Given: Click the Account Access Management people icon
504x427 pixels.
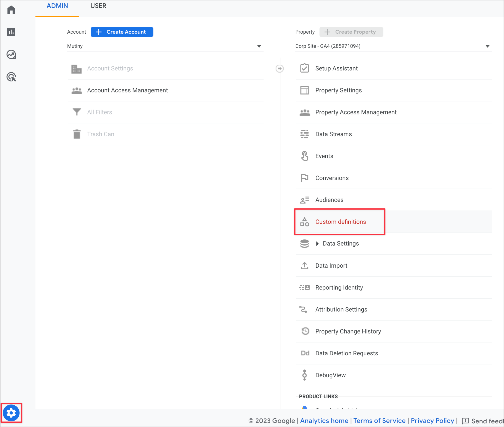Looking at the screenshot, I should click(x=77, y=90).
